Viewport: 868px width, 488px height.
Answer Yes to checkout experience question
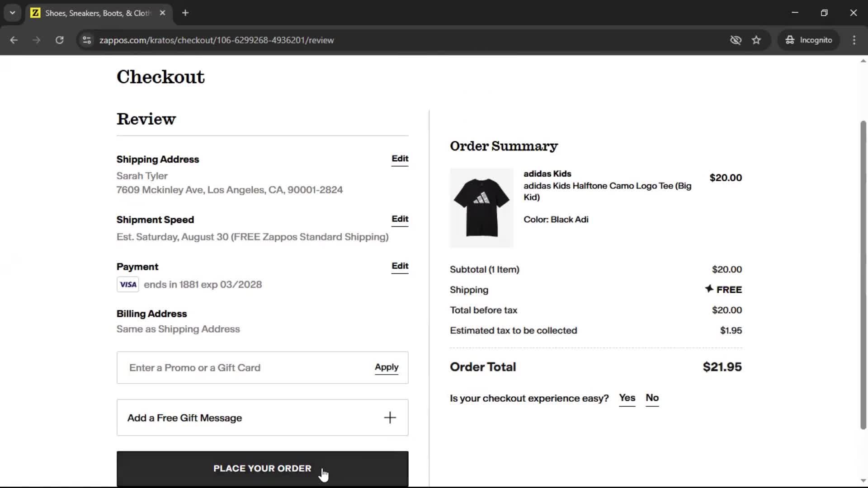[x=627, y=399]
